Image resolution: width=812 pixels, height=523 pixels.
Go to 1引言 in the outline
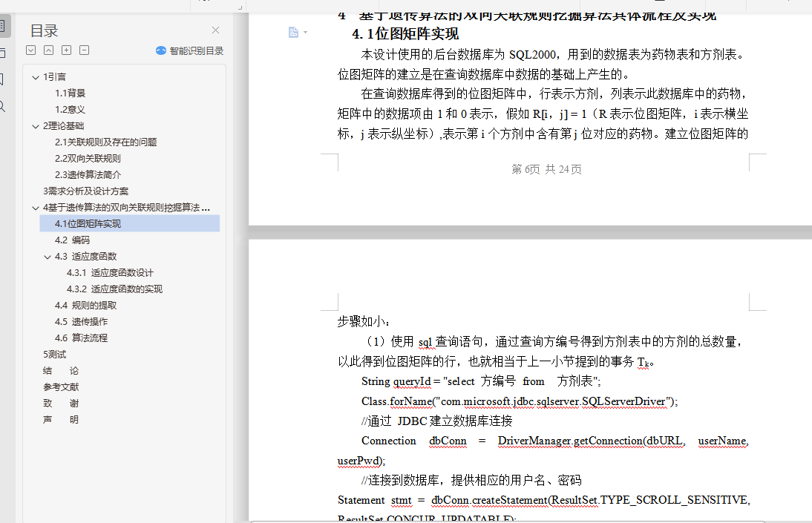54,76
